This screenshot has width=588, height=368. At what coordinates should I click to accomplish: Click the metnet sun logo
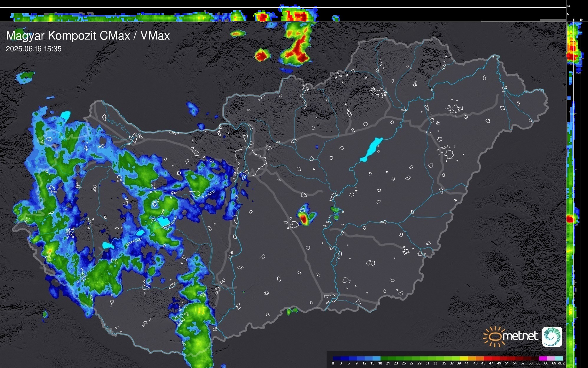click(x=495, y=336)
